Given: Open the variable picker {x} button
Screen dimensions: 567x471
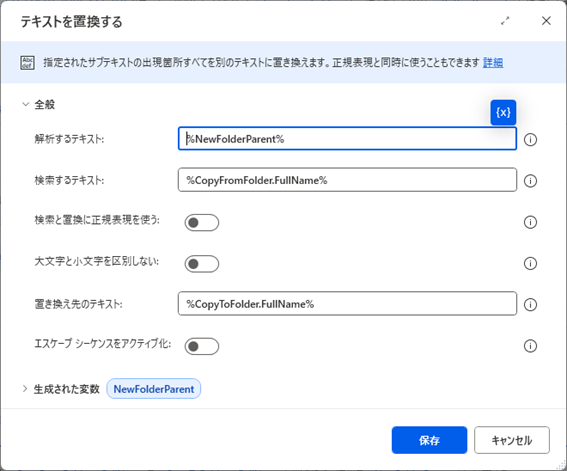Looking at the screenshot, I should (x=503, y=112).
